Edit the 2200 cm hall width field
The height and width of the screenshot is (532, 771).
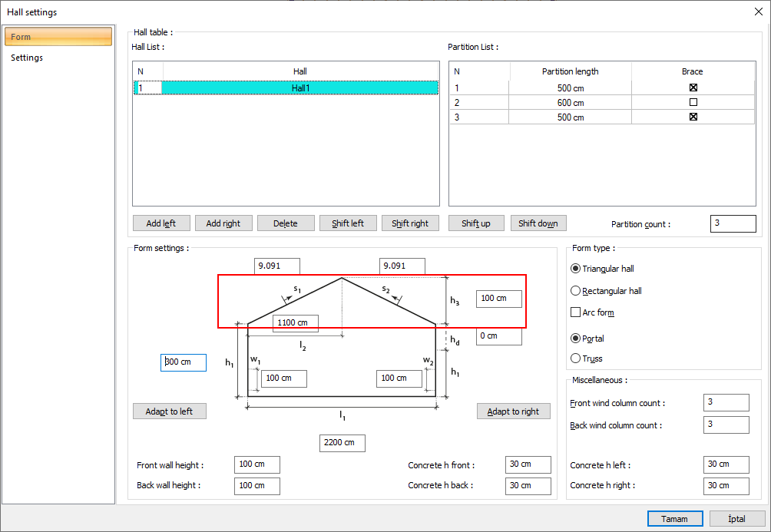pyautogui.click(x=342, y=443)
